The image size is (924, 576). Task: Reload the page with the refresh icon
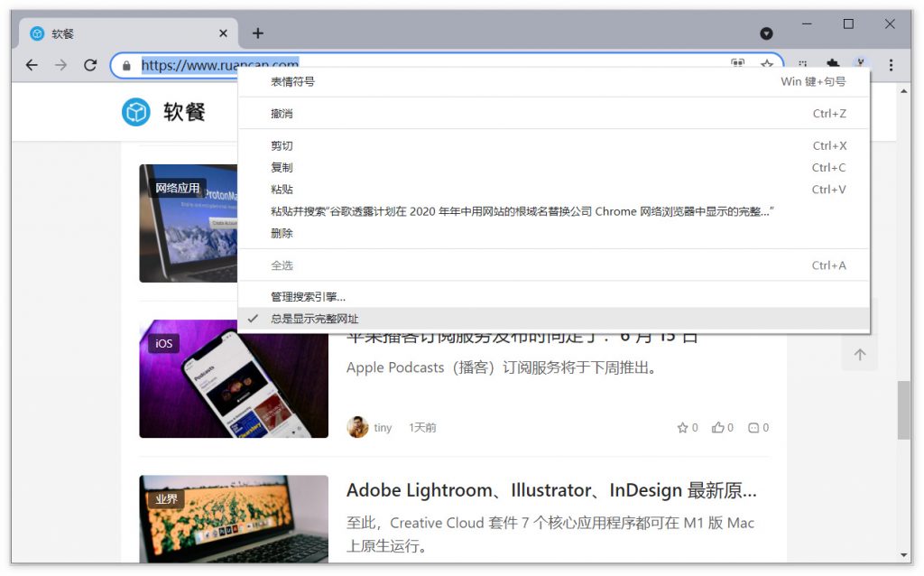pos(89,65)
